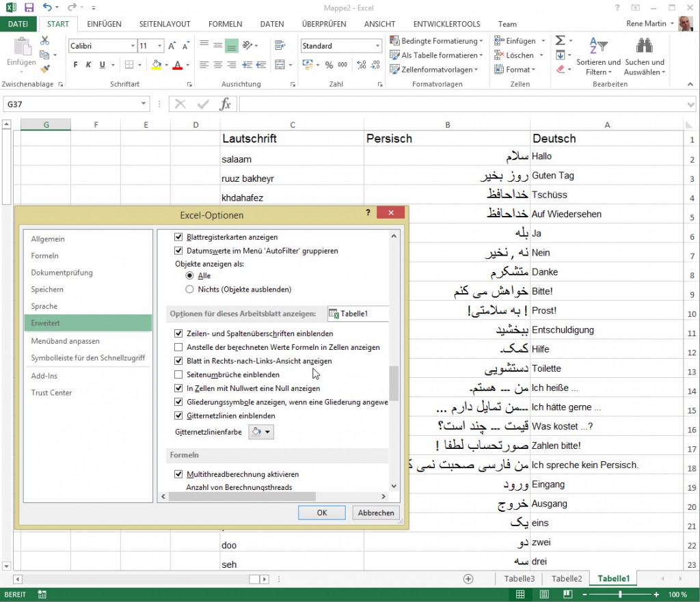Uncheck Zeilen- und Spaltenüberschriften einblenden
Image resolution: width=700 pixels, height=602 pixels.
click(x=178, y=333)
